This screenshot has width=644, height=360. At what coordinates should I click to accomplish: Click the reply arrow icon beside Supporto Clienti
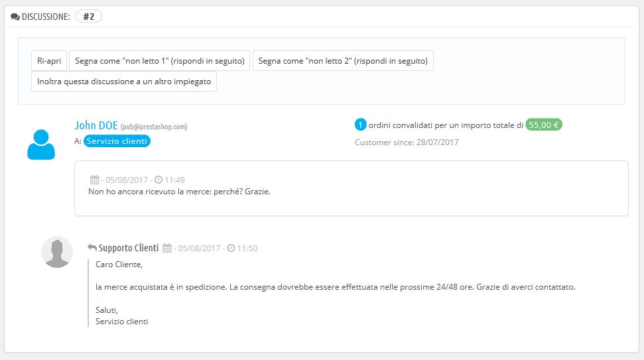(92, 248)
